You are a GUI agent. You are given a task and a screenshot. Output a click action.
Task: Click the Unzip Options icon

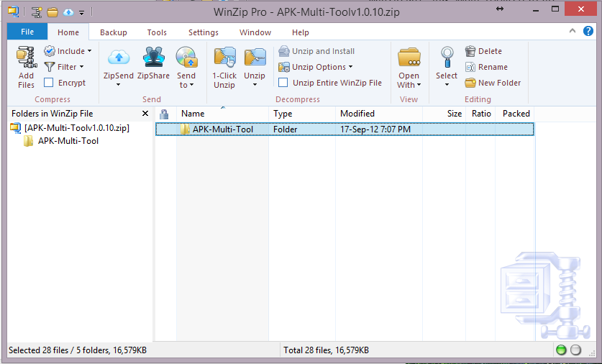click(x=283, y=67)
